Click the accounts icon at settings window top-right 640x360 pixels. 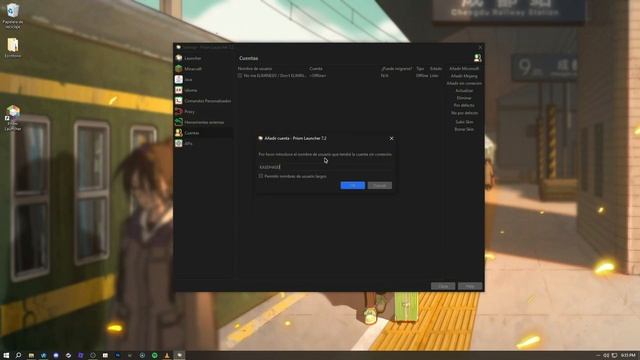477,58
